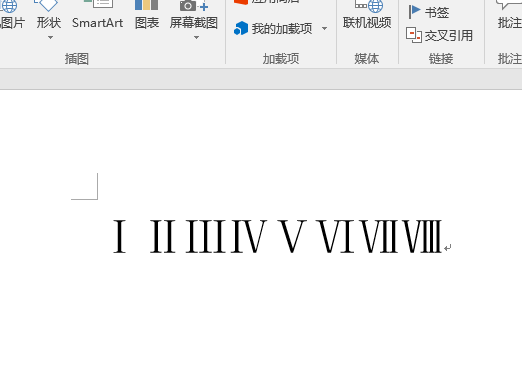Insert a SmartArt graphic
This screenshot has width=522, height=385.
(x=97, y=16)
